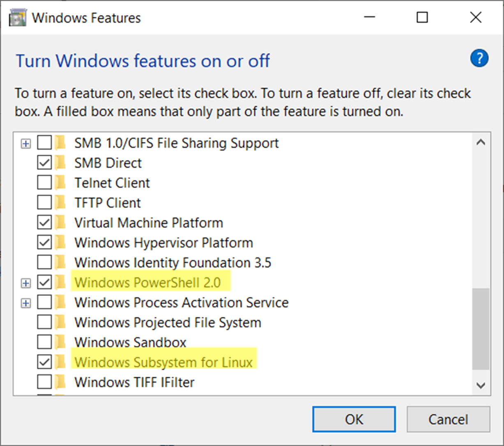Expand the SMB 1.0/CIFS File Sharing Support node

[26, 144]
